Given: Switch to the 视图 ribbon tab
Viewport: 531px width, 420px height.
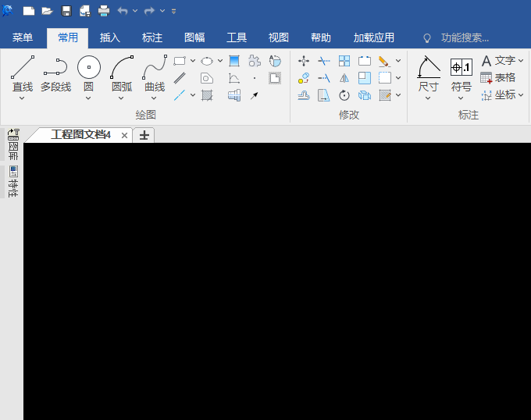Looking at the screenshot, I should point(279,37).
